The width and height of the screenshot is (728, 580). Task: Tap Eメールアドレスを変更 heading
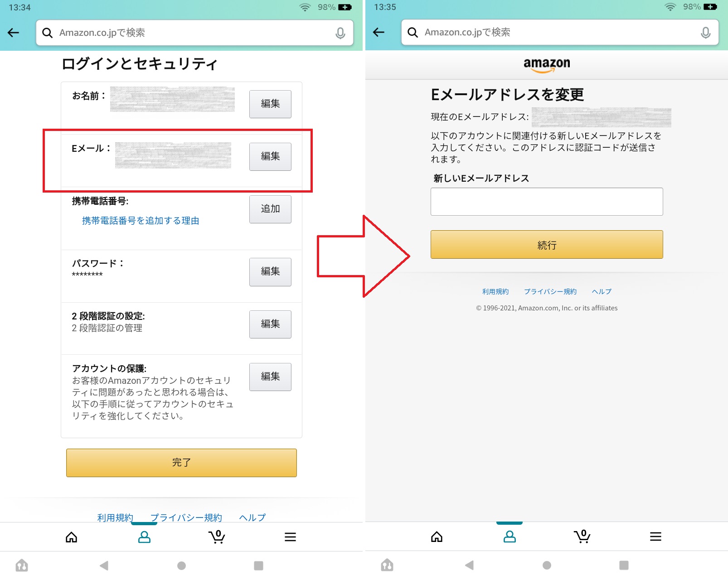pyautogui.click(x=507, y=95)
